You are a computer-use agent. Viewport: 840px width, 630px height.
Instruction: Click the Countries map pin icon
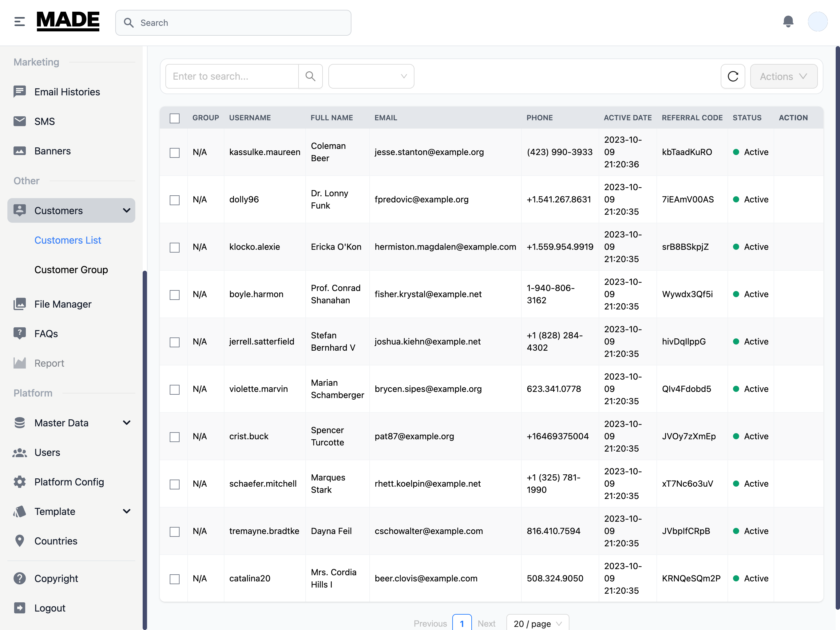(19, 541)
